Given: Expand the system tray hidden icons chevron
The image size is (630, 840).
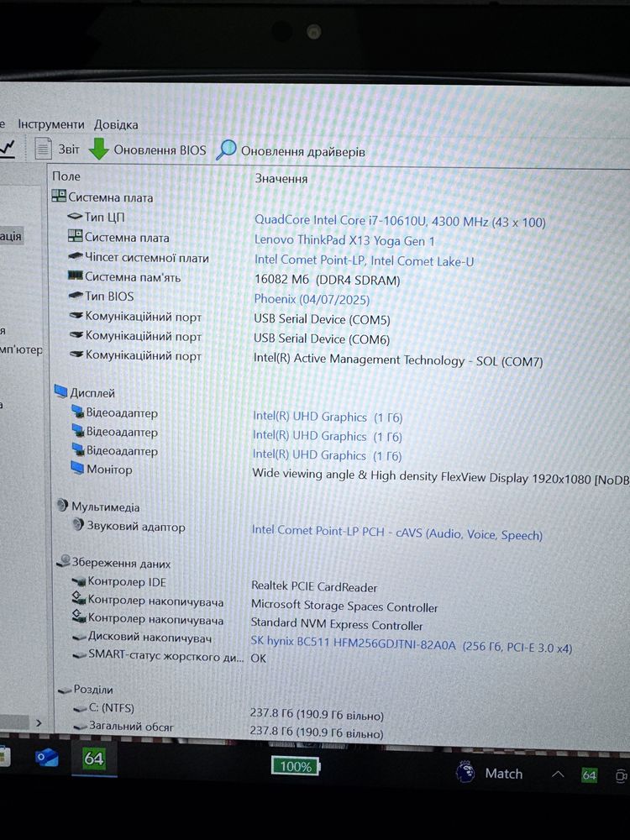Looking at the screenshot, I should pos(558,774).
